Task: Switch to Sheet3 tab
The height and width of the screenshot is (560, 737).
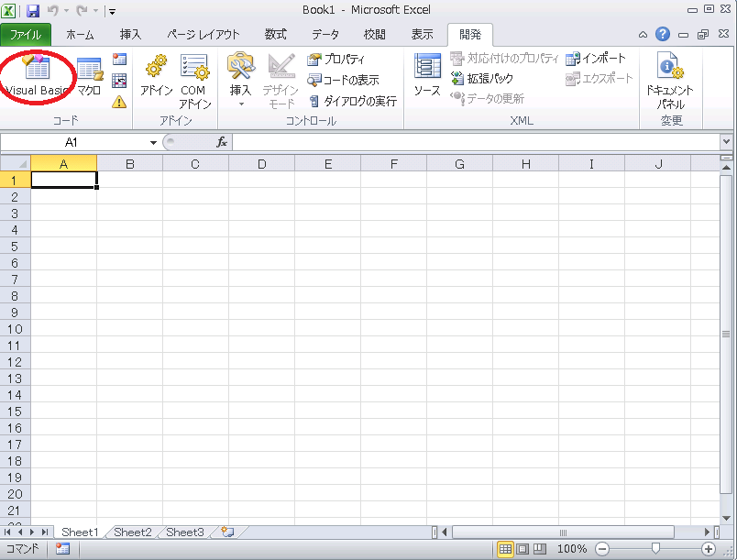Action: click(x=185, y=533)
